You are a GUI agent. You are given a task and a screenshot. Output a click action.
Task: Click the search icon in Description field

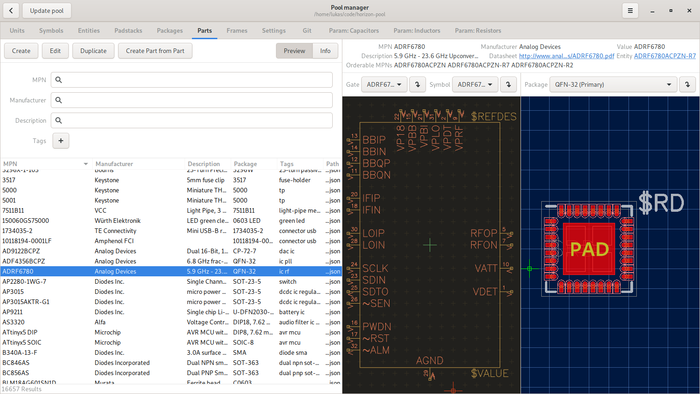58,120
